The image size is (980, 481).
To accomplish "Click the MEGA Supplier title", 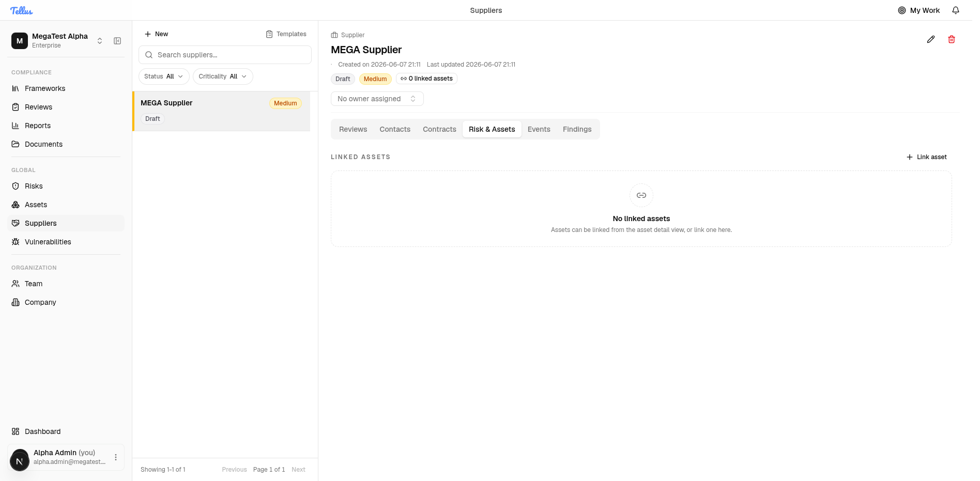I will [366, 50].
